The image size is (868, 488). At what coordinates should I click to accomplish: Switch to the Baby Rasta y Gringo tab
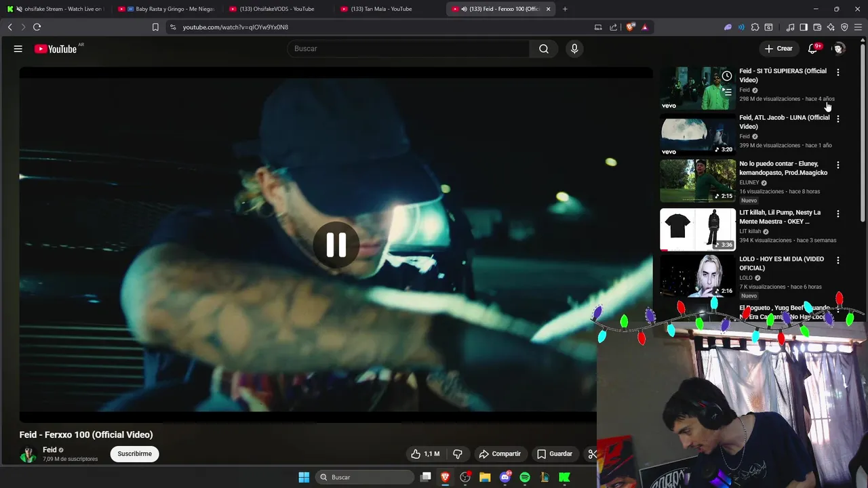point(167,9)
